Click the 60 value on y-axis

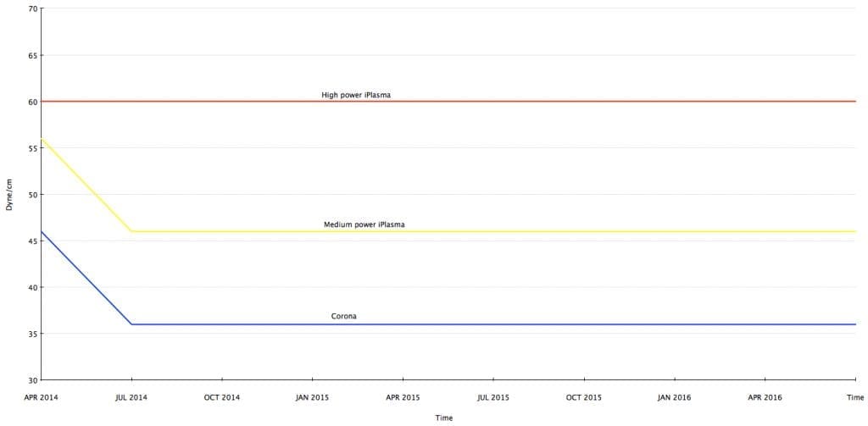pyautogui.click(x=33, y=102)
